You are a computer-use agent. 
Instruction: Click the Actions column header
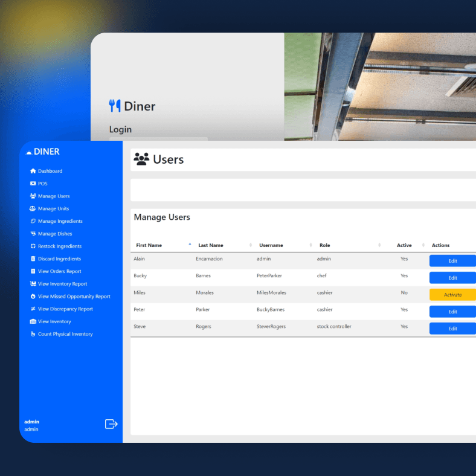(440, 245)
